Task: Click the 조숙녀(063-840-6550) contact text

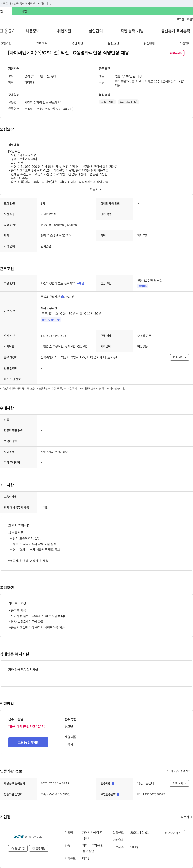Action: point(55,794)
